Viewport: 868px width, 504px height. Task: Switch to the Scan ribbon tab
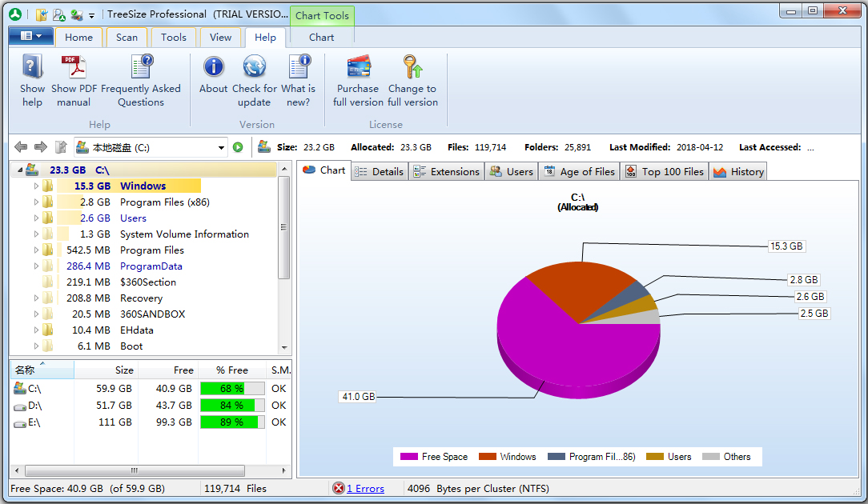[127, 38]
